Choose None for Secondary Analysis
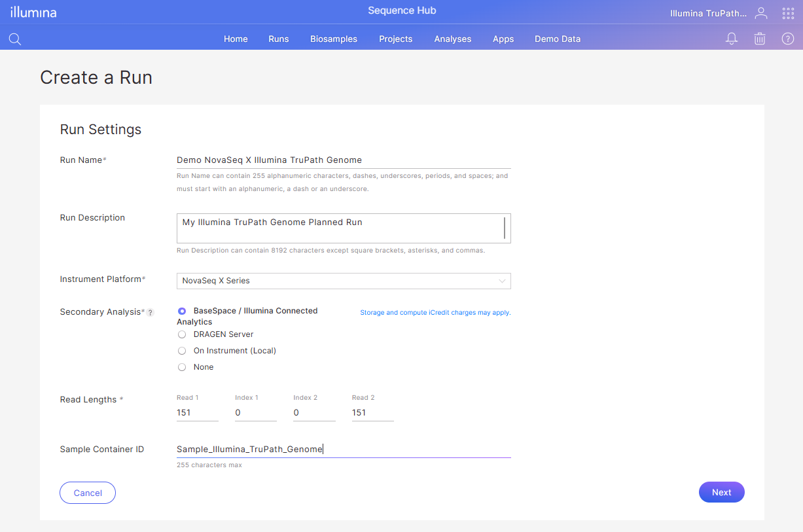The width and height of the screenshot is (803, 532). click(x=182, y=367)
